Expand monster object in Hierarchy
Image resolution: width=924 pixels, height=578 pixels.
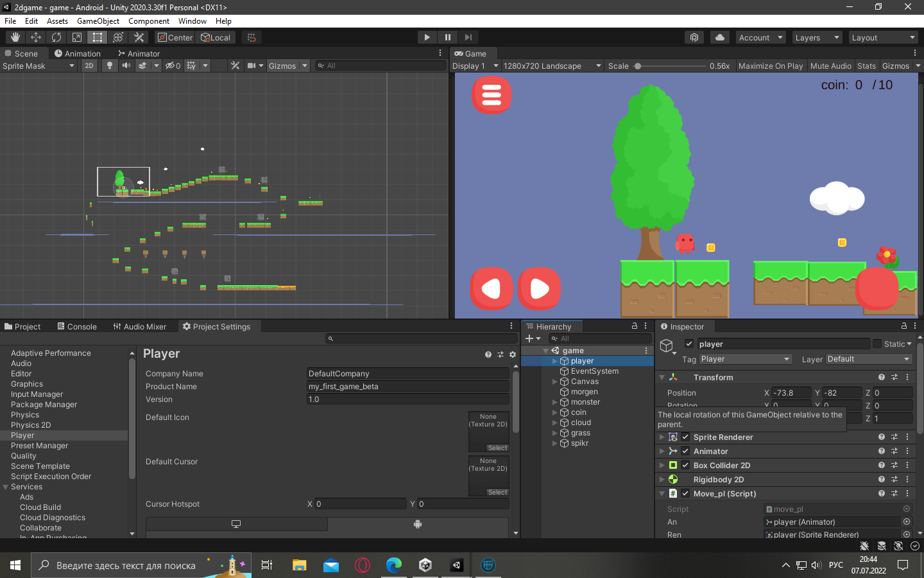(x=555, y=402)
